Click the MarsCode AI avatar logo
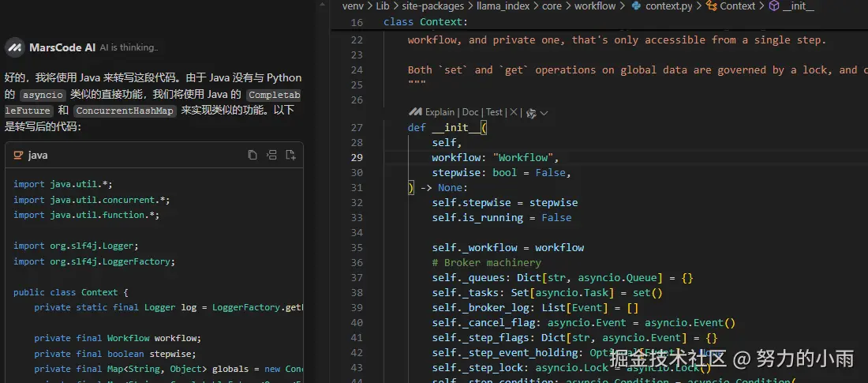Screen dimensions: 868x383 pyautogui.click(x=14, y=48)
